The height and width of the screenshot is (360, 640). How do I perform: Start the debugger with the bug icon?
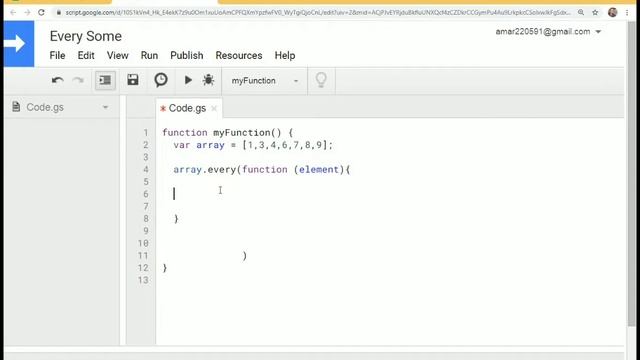tap(208, 80)
